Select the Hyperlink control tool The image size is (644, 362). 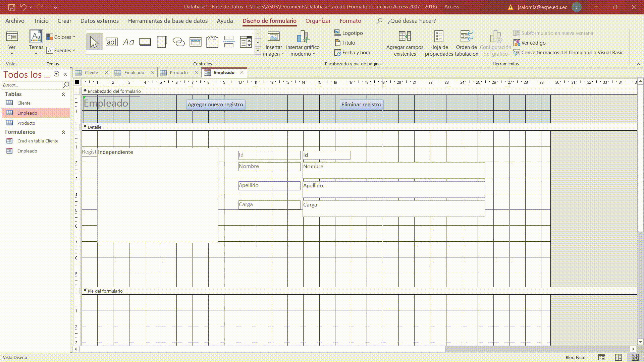179,42
